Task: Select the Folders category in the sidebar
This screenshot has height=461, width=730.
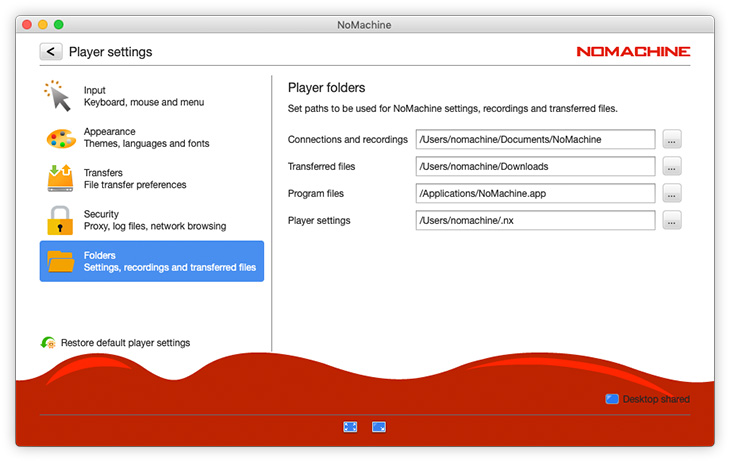Action: click(x=152, y=261)
